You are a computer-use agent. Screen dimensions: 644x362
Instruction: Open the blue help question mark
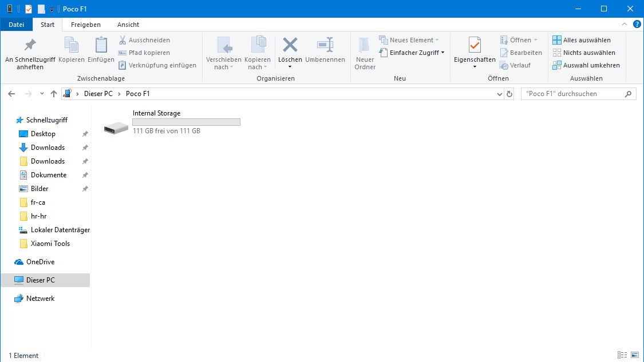coord(637,24)
